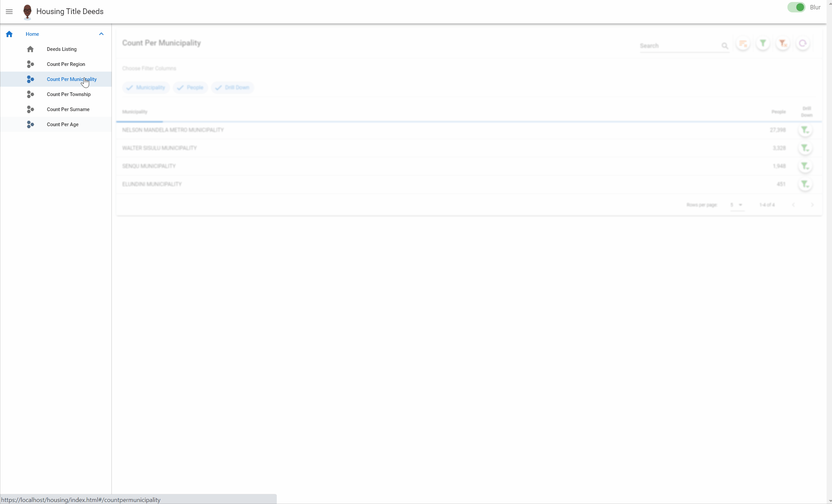
Task: Open the Rows per page dropdown
Action: [x=735, y=205]
